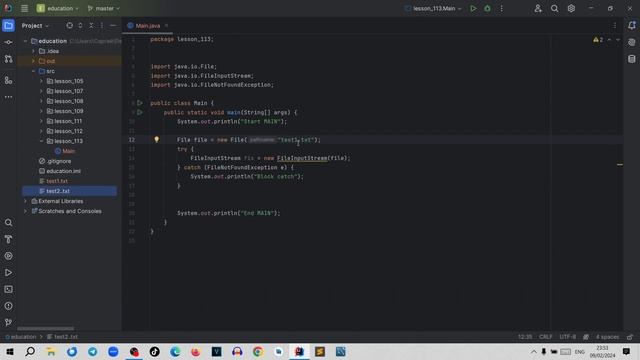The image size is (640, 360).
Task: Open IDE settings gear
Action: point(571,8)
